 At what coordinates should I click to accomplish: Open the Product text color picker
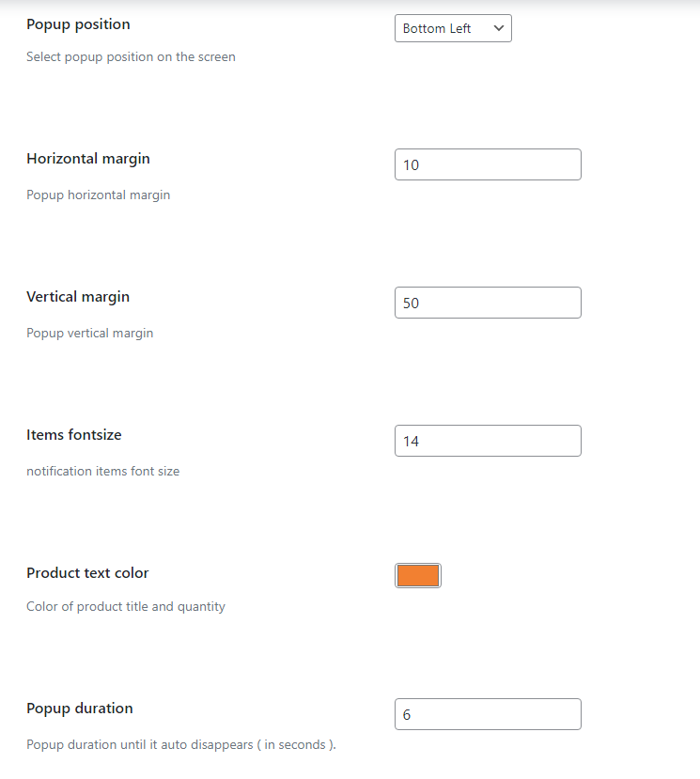click(x=417, y=574)
